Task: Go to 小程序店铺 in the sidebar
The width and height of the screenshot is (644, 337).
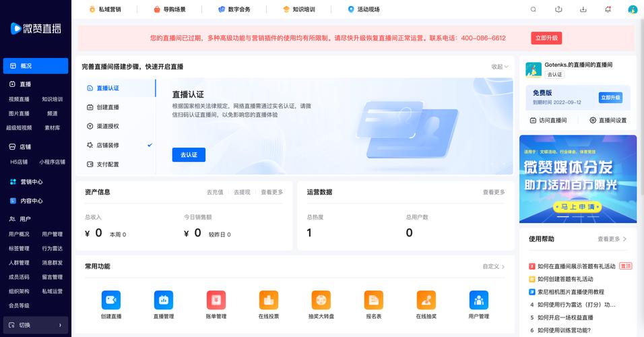Action: coord(52,162)
